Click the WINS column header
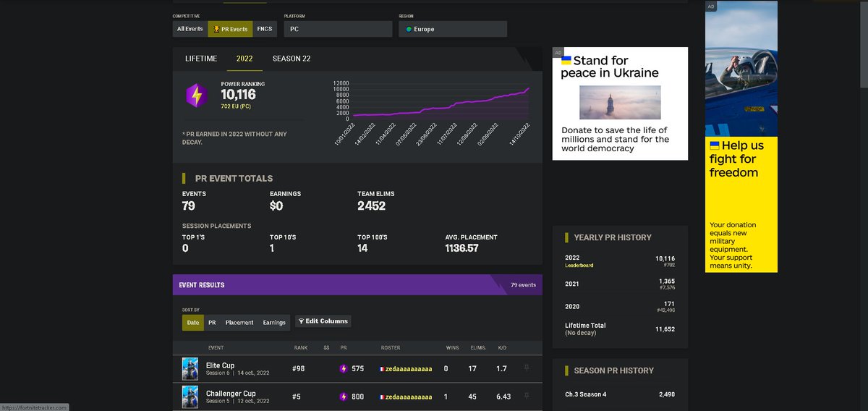868x411 pixels. (x=452, y=348)
